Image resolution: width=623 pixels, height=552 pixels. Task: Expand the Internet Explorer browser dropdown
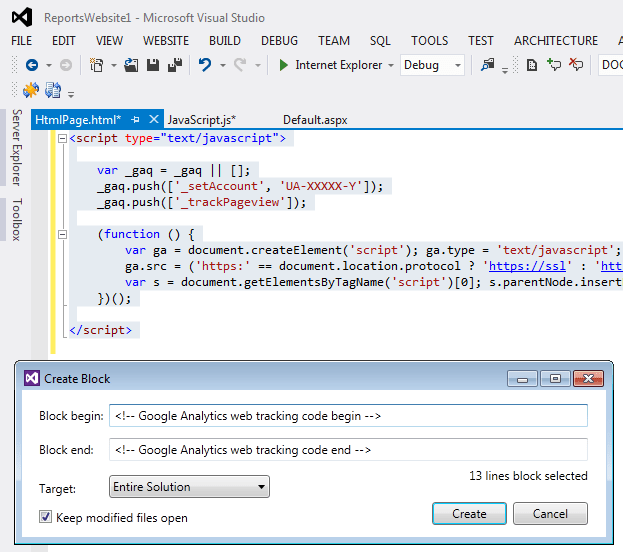pos(390,65)
